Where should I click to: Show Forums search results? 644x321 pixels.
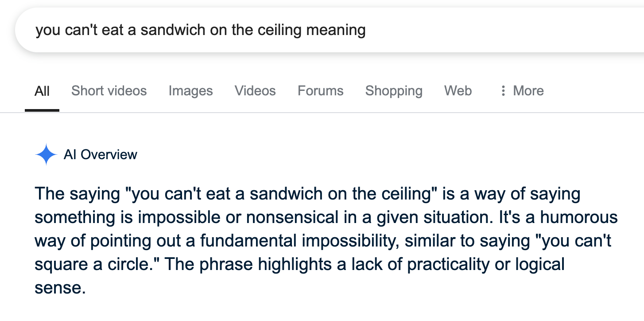pos(320,91)
